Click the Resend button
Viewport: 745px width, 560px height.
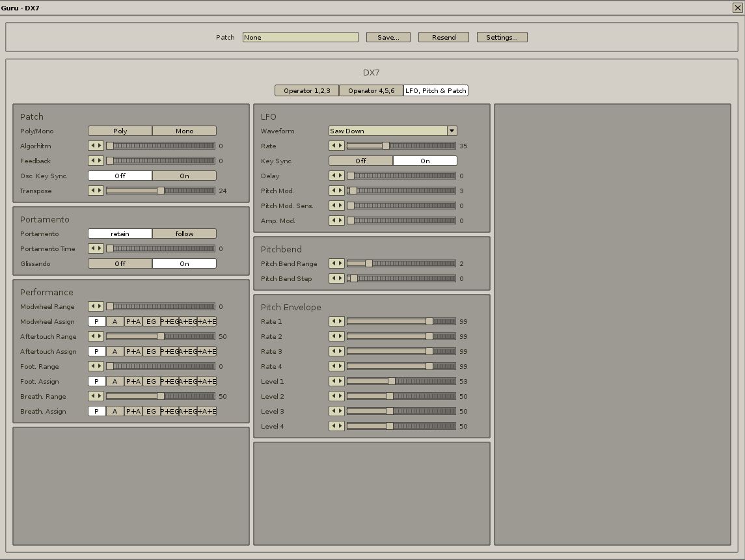(x=444, y=37)
